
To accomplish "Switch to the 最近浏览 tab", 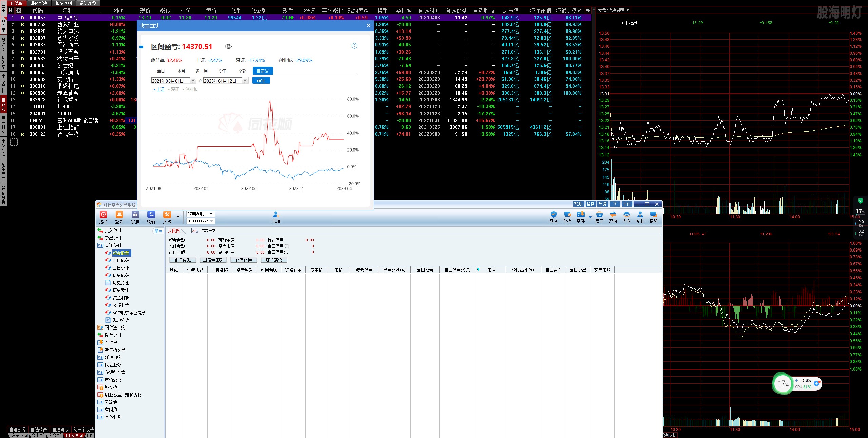I will (x=88, y=3).
